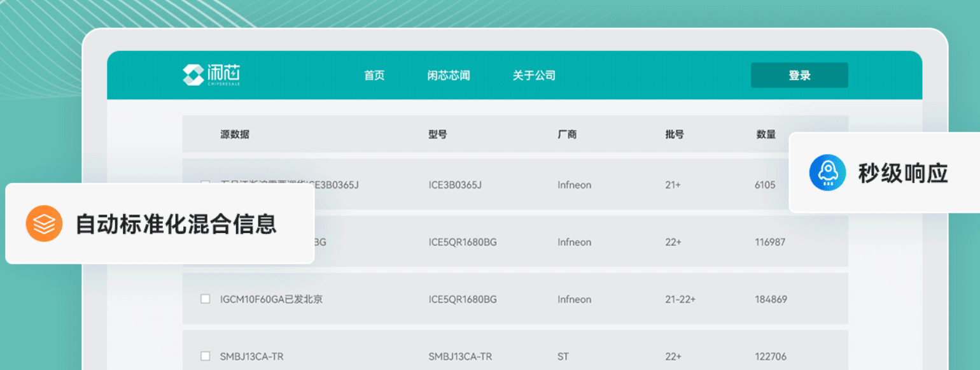Click the quantity value 116987
The image size is (980, 370).
[771, 242]
